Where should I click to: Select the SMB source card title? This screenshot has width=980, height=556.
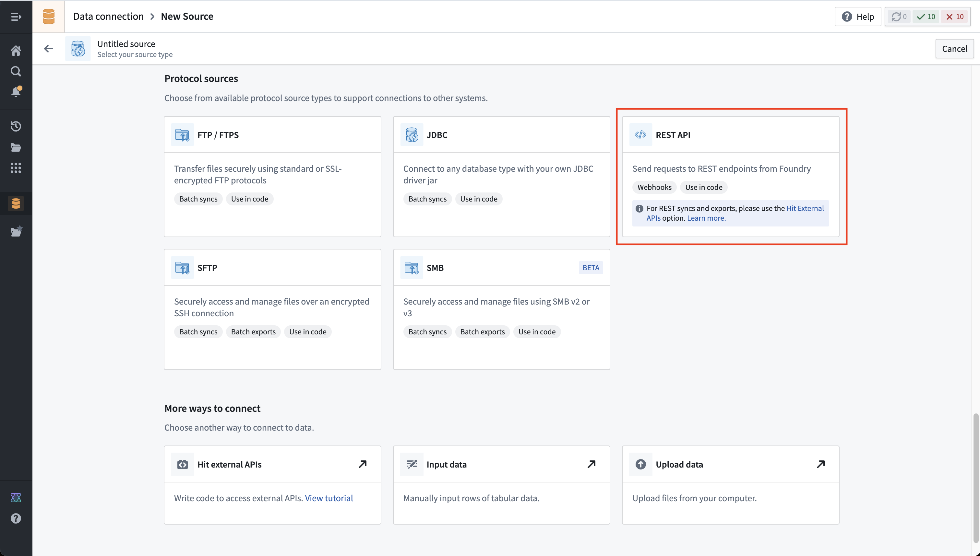point(435,268)
